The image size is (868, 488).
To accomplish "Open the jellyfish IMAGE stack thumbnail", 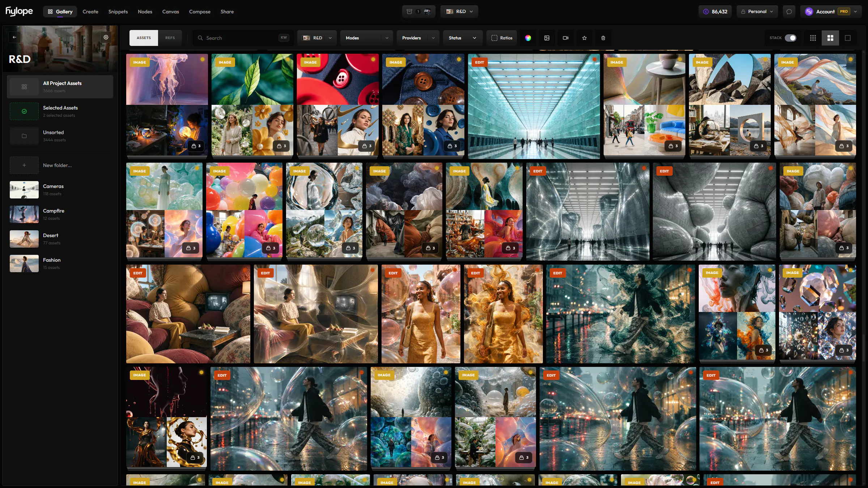I will click(167, 105).
